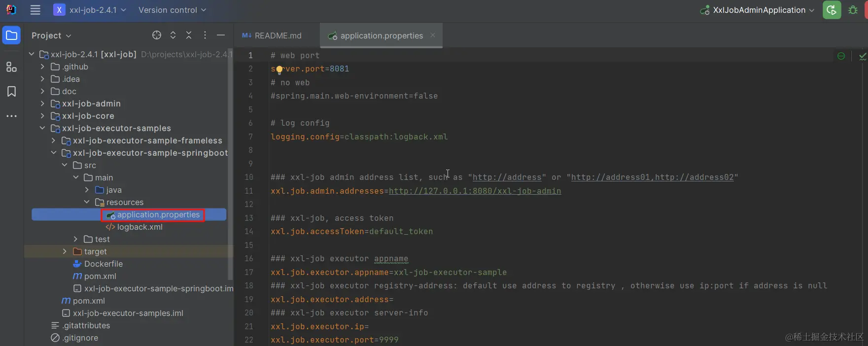Select opened file via crosshair icon
The height and width of the screenshot is (346, 868).
pyautogui.click(x=157, y=35)
